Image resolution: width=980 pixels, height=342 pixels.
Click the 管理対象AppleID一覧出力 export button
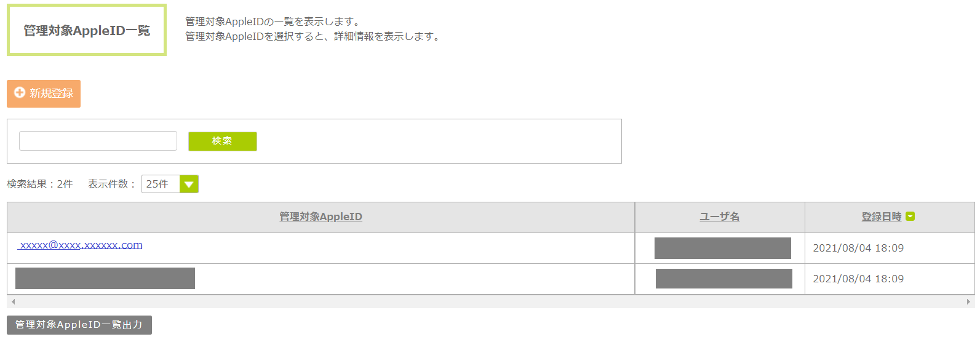79,325
